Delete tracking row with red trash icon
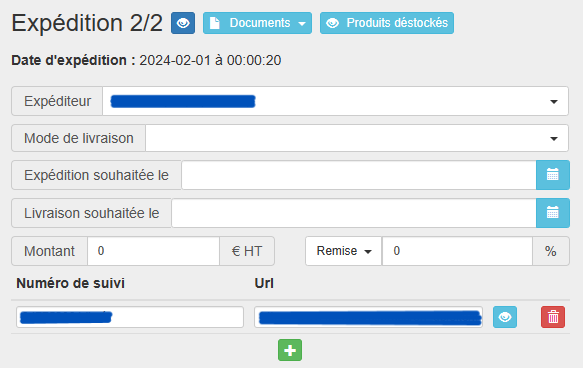The width and height of the screenshot is (583, 368). coord(553,317)
